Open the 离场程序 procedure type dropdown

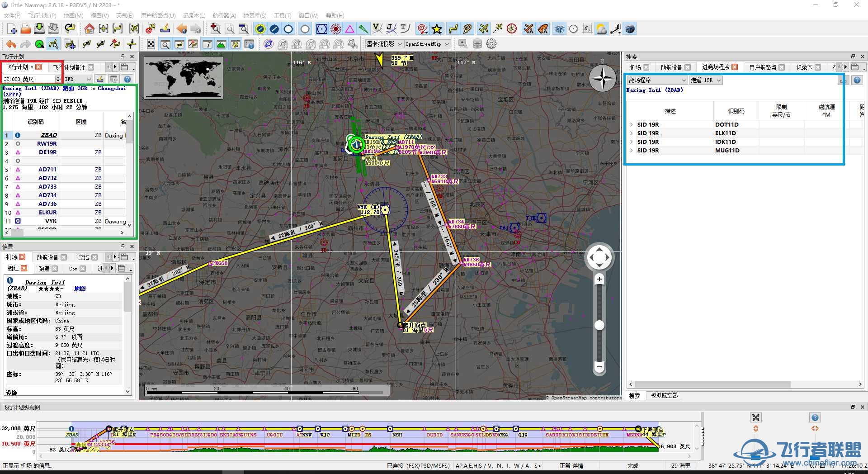click(657, 80)
